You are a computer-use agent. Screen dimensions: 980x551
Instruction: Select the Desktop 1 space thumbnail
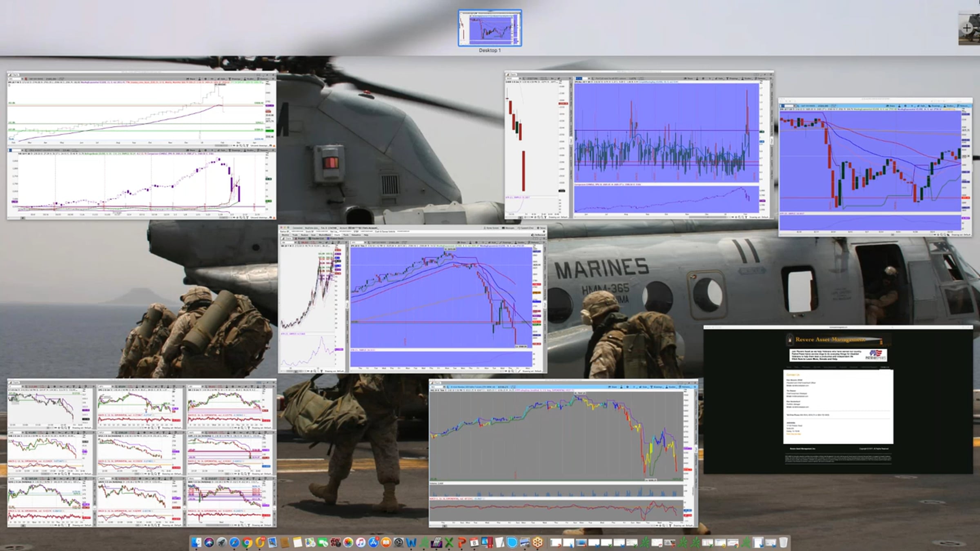(490, 28)
